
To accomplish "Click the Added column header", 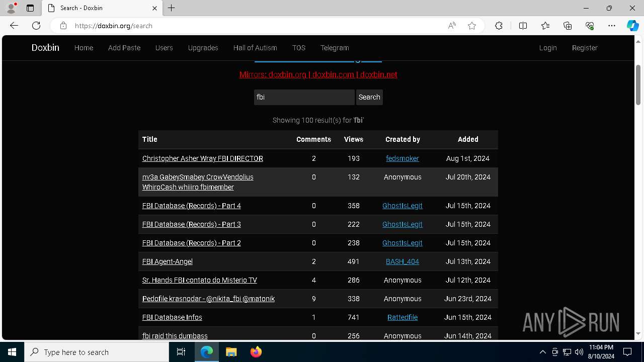I will (x=468, y=139).
